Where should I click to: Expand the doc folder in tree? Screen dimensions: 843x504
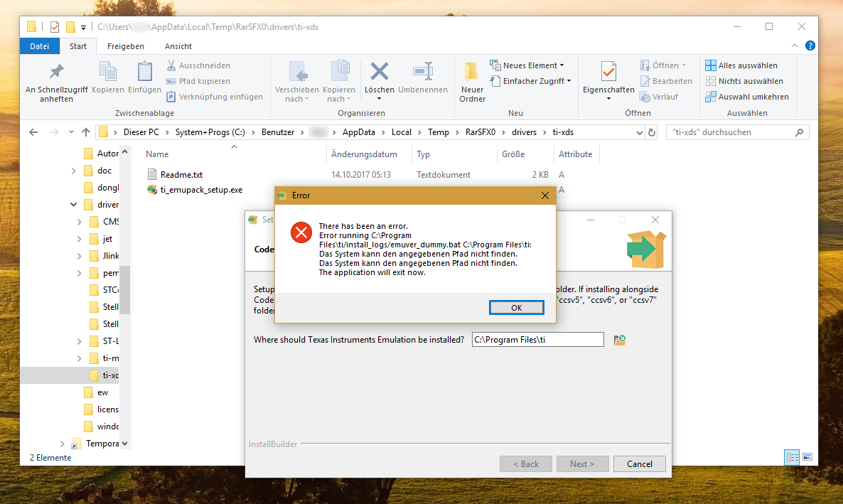pyautogui.click(x=73, y=171)
